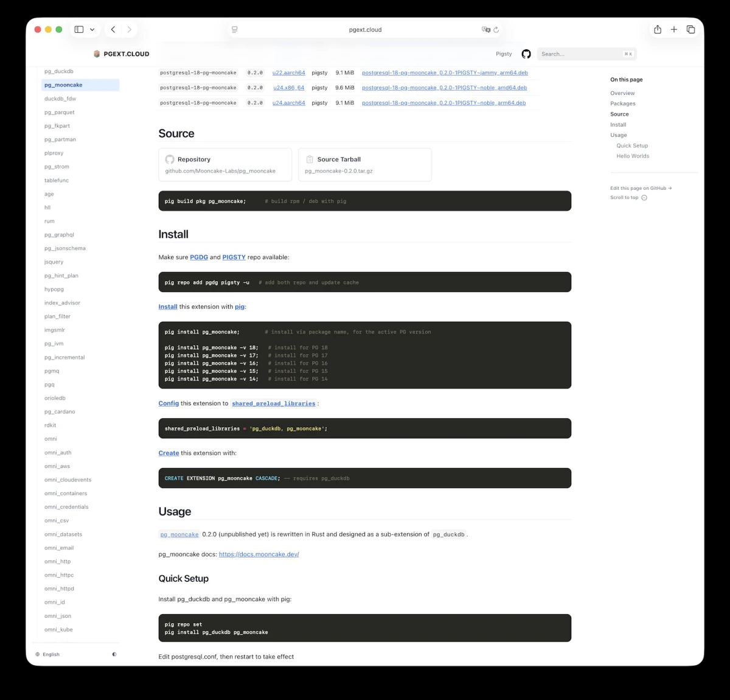Select pg_duckdb in the sidebar
Viewport: 730px width, 700px height.
[59, 71]
